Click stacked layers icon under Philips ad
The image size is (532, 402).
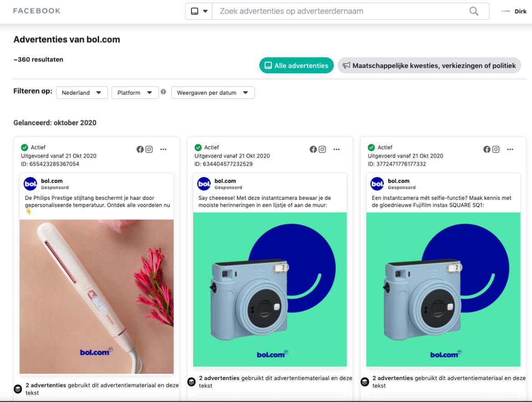[x=18, y=389]
